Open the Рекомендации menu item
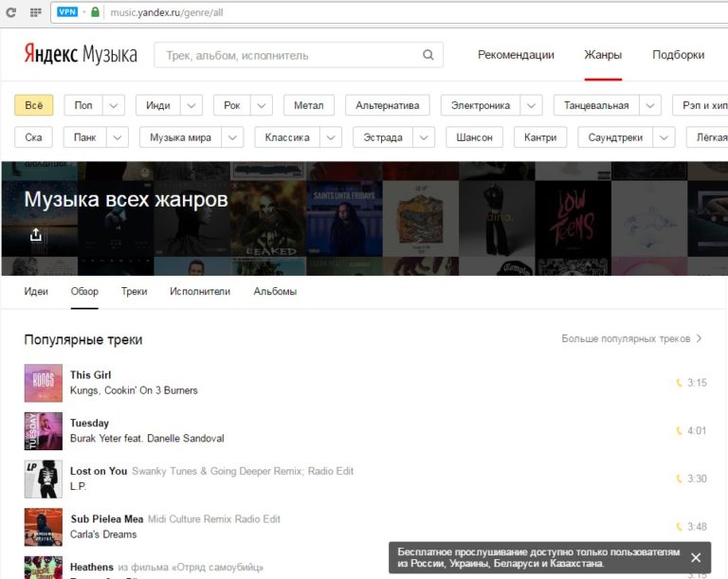728x579 pixels. [x=516, y=55]
